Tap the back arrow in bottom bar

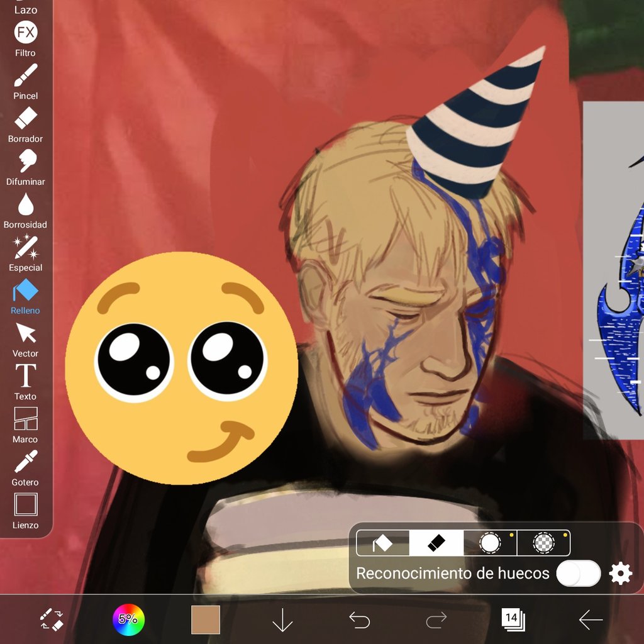coord(591,619)
